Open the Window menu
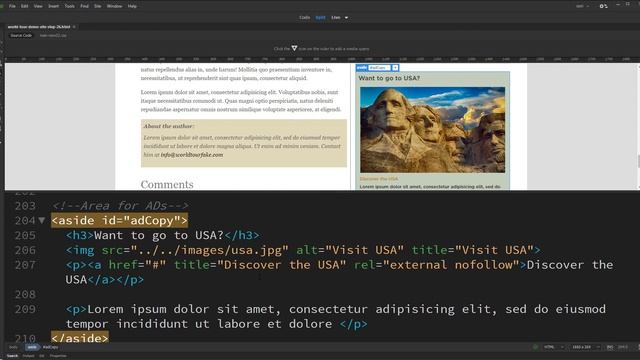Viewport: 640px width, 360px height. tap(114, 6)
